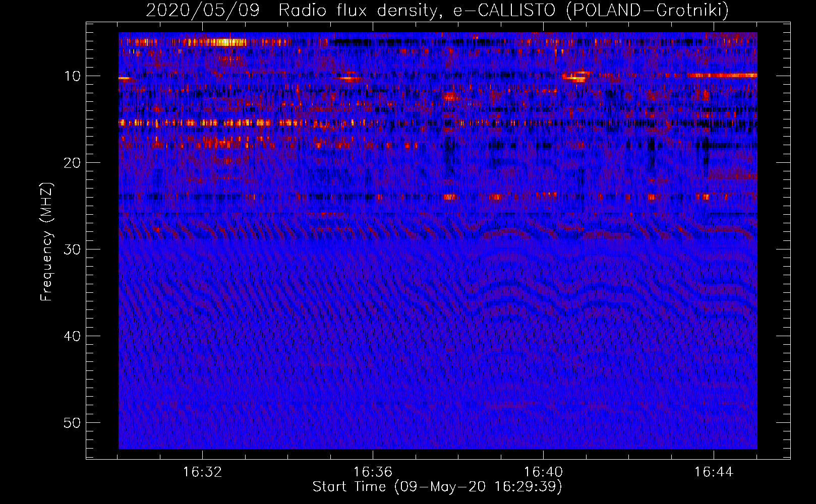Select the 16:32 time tick label
The width and height of the screenshot is (816, 504).
click(x=202, y=472)
